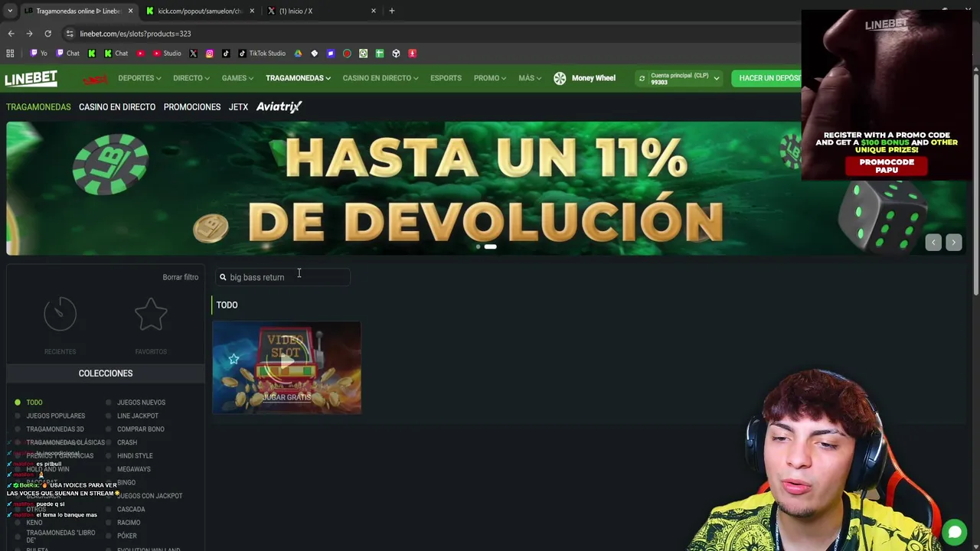This screenshot has height=551, width=980.
Task: Expand the Promo dropdown menu
Action: [490, 78]
